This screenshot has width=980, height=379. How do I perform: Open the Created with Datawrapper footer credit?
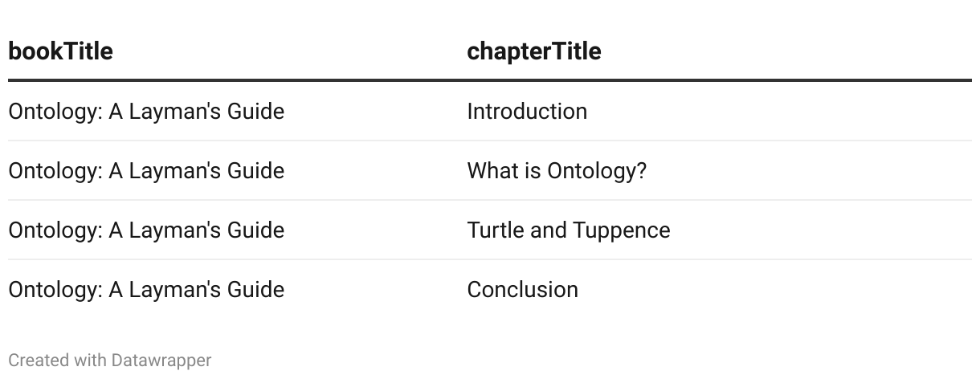point(110,361)
